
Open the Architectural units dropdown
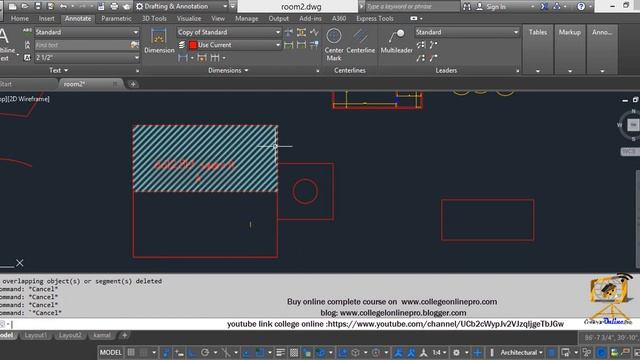coord(522,352)
